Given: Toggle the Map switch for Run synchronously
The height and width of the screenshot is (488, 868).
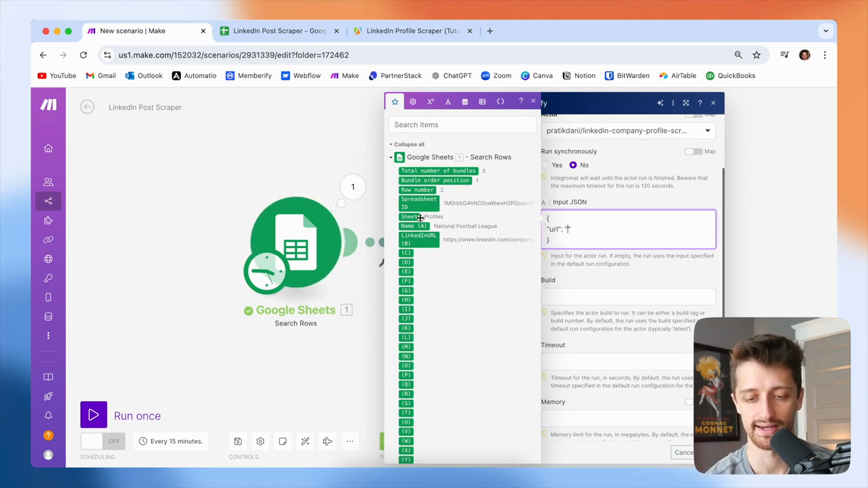Looking at the screenshot, I should (x=693, y=151).
